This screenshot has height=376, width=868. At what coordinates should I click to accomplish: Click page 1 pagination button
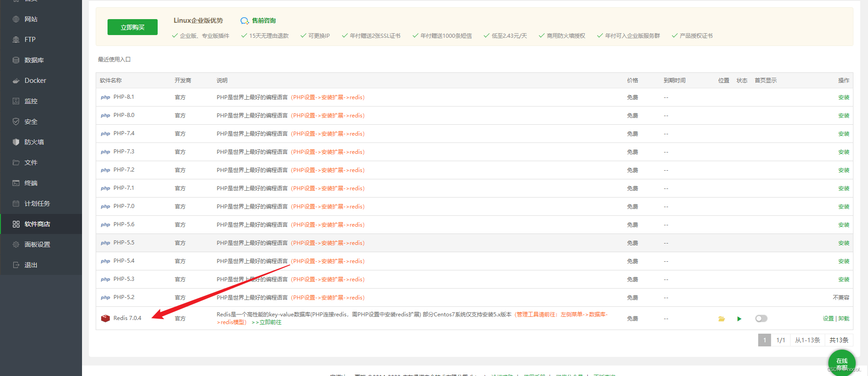765,340
